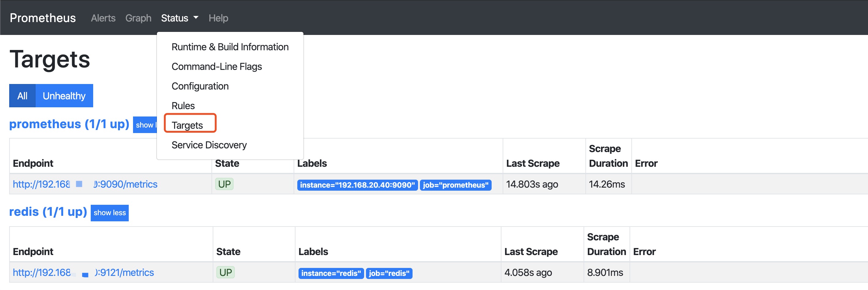Select Targets in the Status menu
868x290 pixels.
pyautogui.click(x=187, y=125)
